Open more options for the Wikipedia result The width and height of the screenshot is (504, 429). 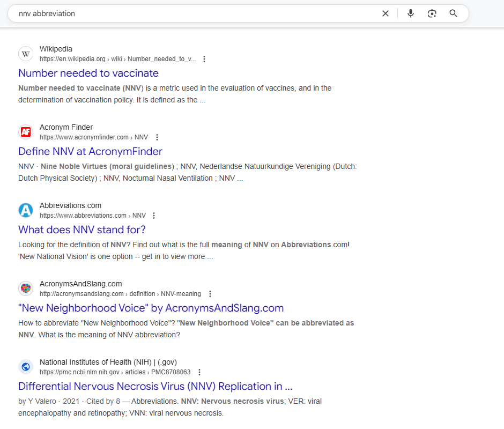pos(204,59)
